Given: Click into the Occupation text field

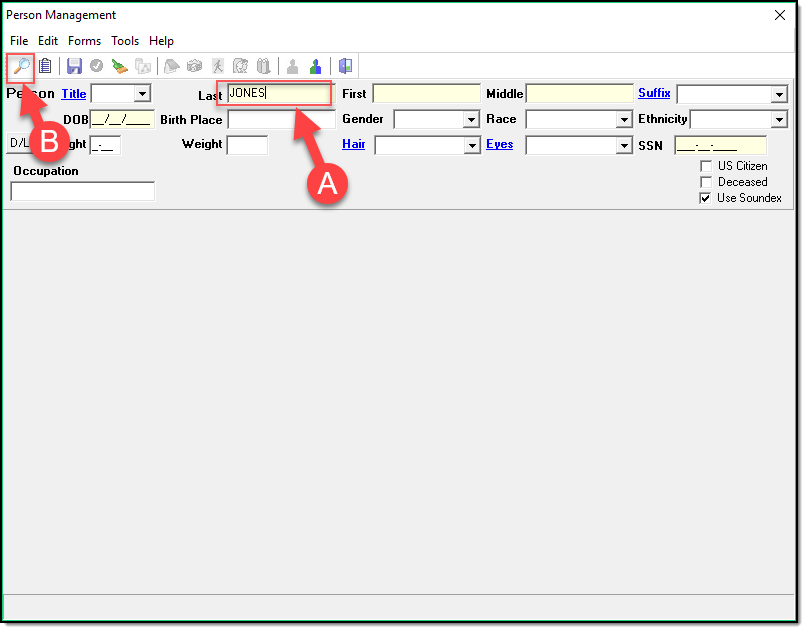Looking at the screenshot, I should coord(83,191).
